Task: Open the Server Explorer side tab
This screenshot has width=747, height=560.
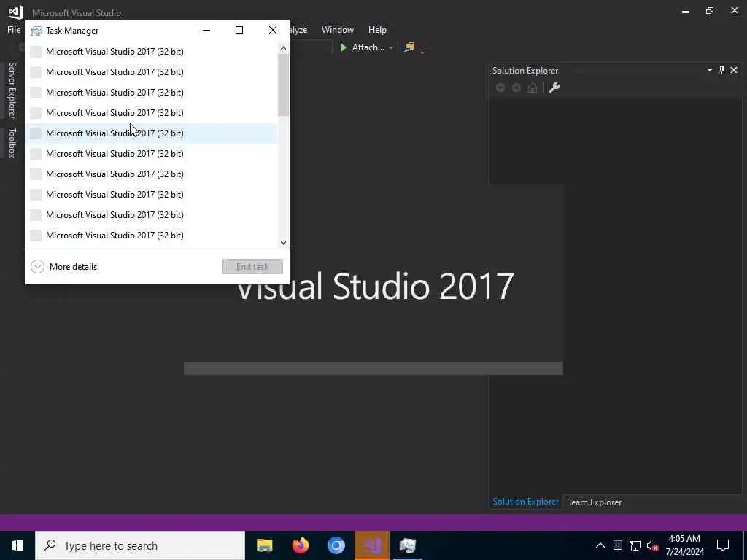Action: point(12,90)
